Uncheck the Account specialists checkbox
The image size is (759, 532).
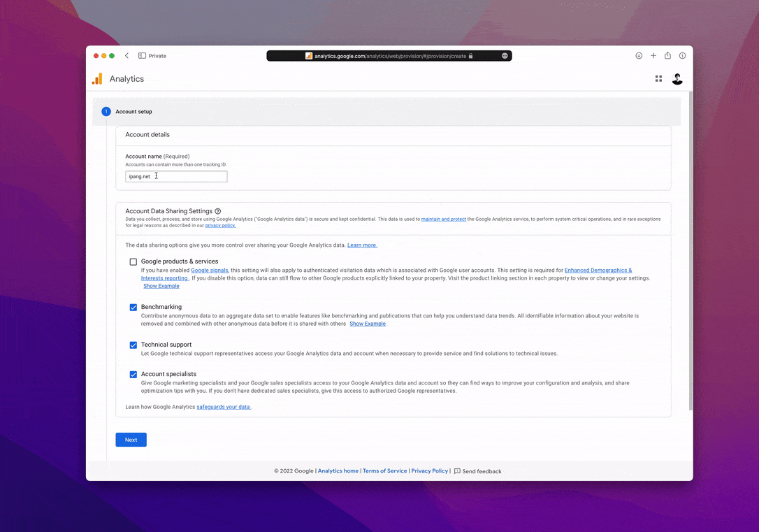click(133, 375)
